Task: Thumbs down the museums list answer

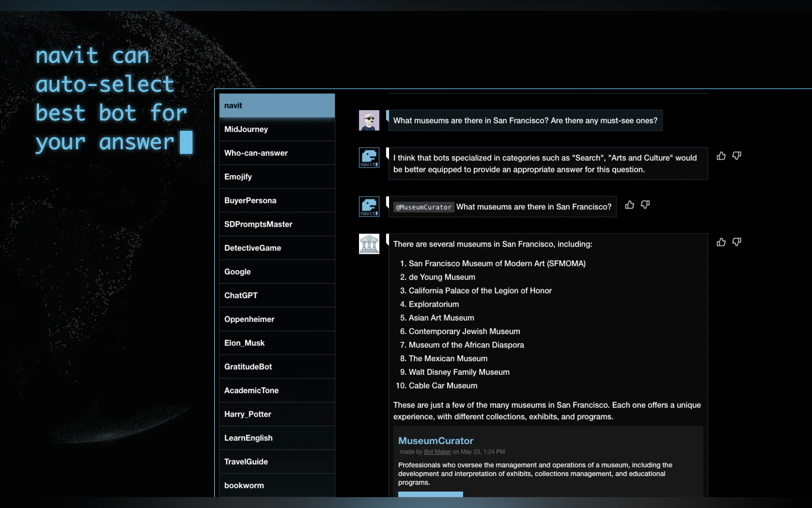Action: (737, 242)
